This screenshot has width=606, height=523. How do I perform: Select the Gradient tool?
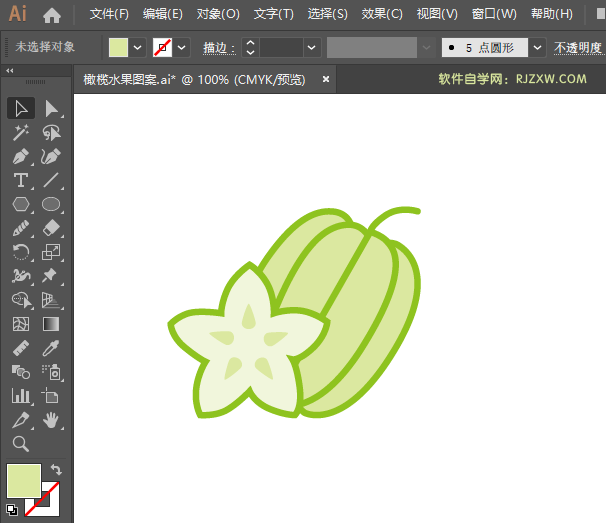pyautogui.click(x=51, y=324)
